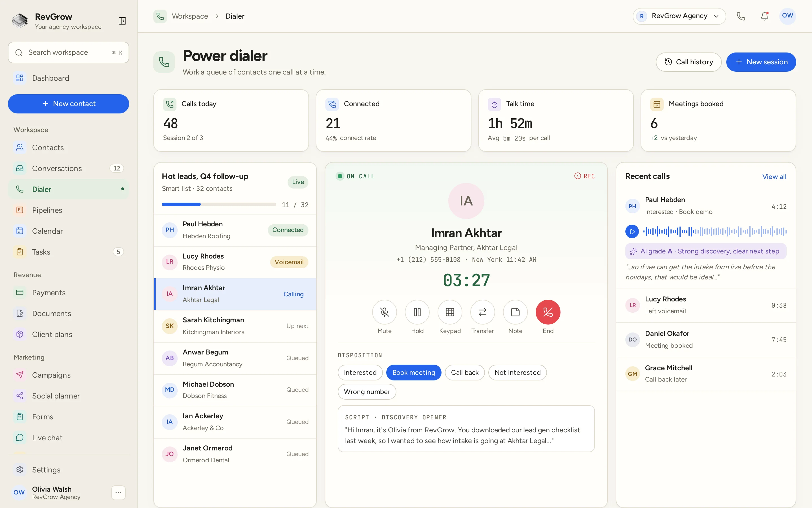Seek in Paul Hebden call waveform
The image size is (812, 508).
click(715, 231)
